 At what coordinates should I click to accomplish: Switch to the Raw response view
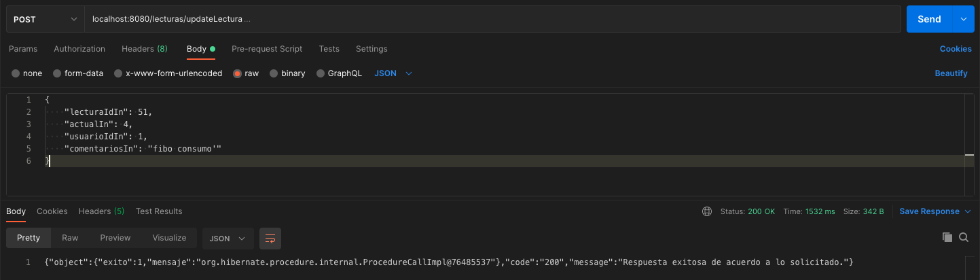pyautogui.click(x=70, y=238)
